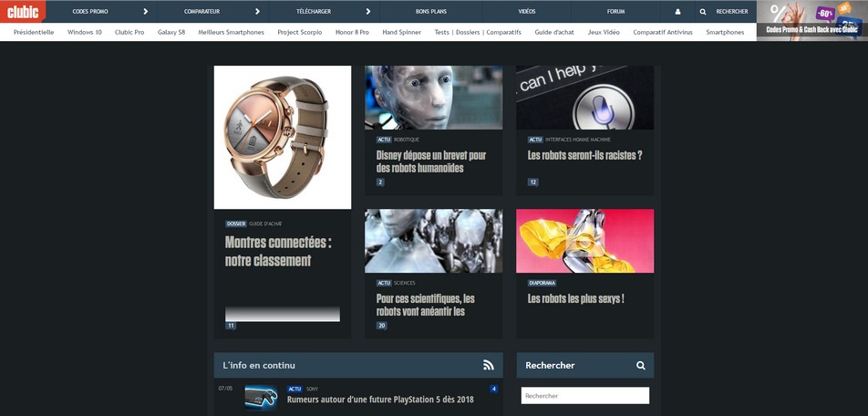Read 'Montres connectées : notre classement' article
868x416 pixels.
click(x=278, y=251)
